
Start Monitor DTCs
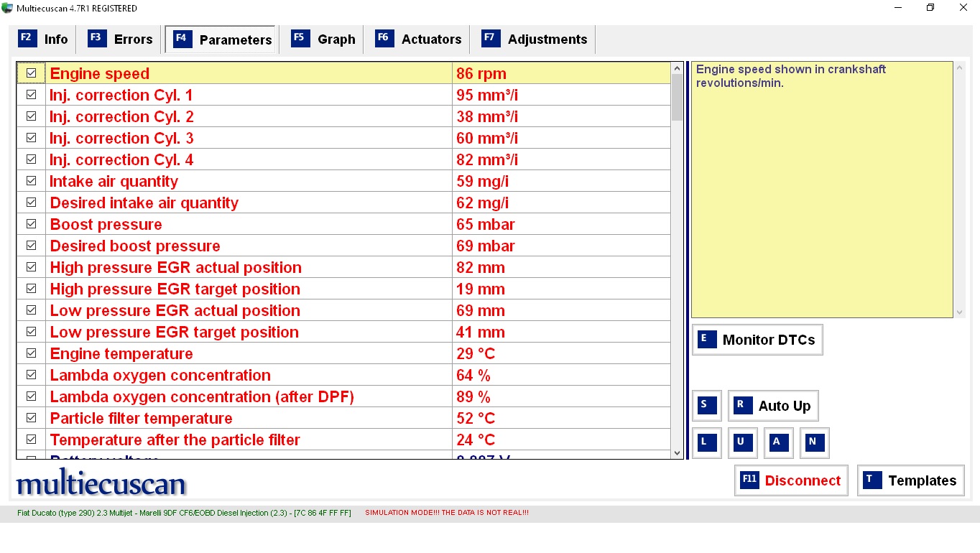(757, 340)
